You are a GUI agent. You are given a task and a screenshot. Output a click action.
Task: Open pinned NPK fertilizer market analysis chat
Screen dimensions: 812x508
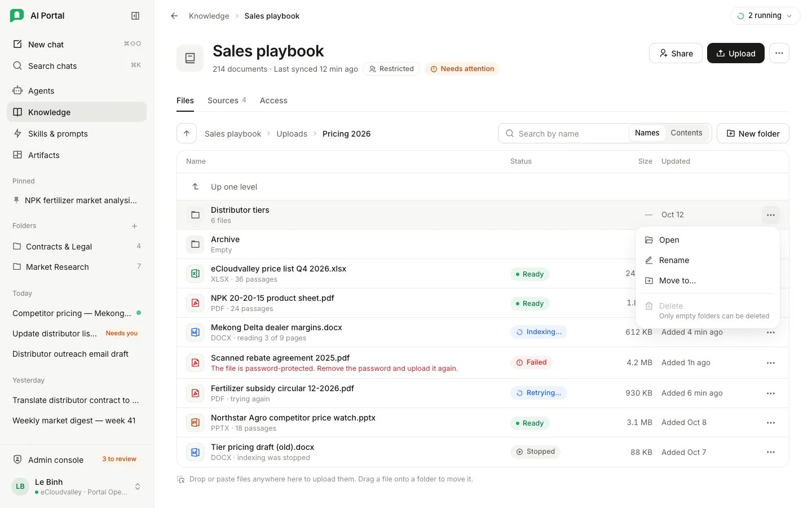(77, 200)
